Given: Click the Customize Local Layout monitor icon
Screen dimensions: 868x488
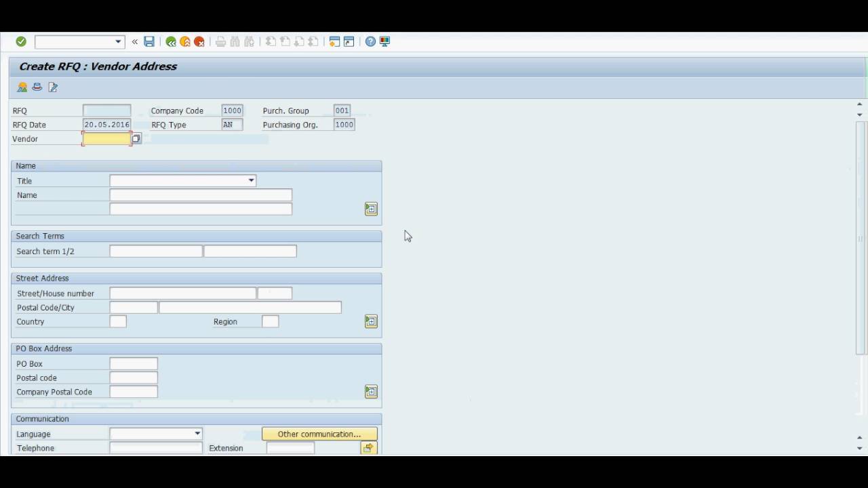Looking at the screenshot, I should click(385, 42).
